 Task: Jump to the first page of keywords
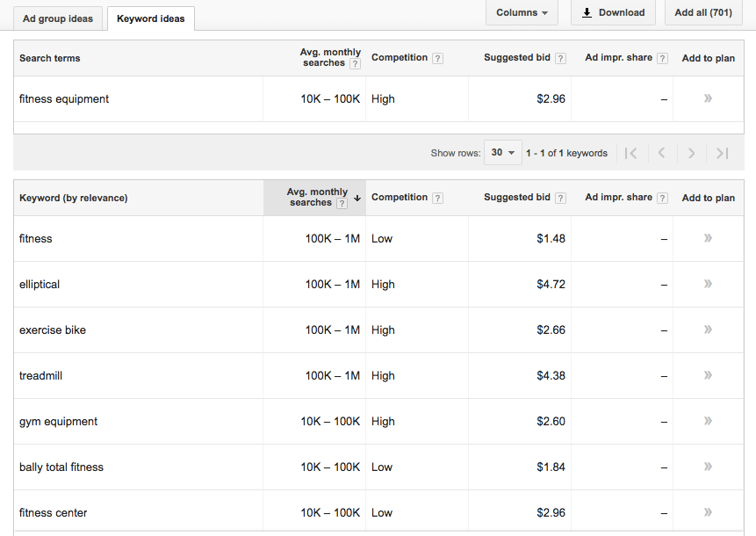[x=631, y=152]
